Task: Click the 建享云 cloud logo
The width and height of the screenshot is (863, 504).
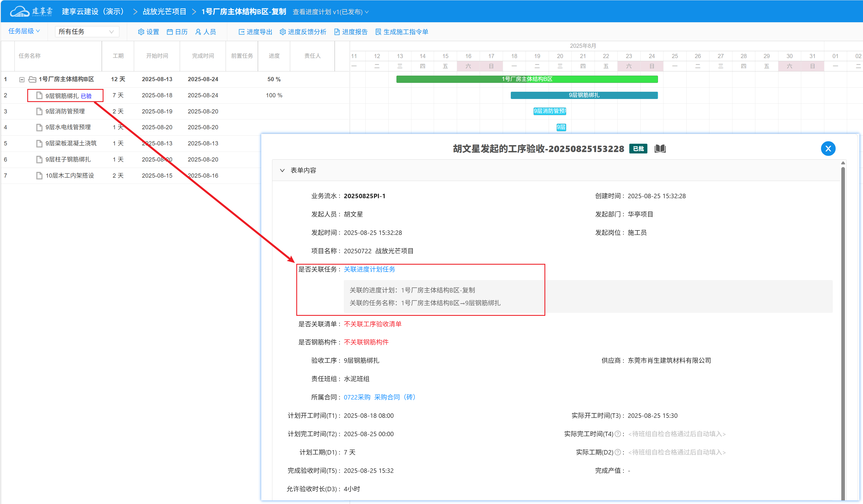Action: [x=20, y=11]
